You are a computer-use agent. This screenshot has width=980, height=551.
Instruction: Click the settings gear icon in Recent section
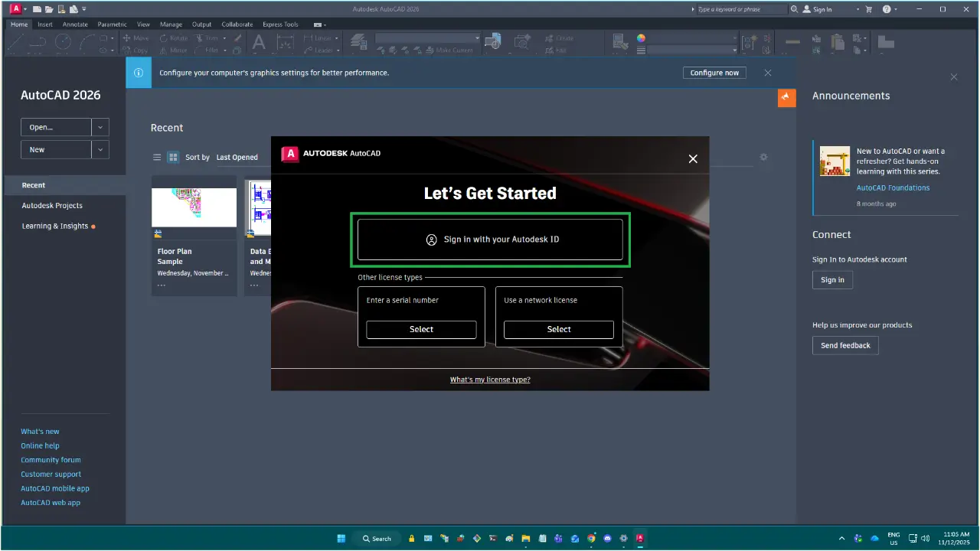pyautogui.click(x=763, y=157)
